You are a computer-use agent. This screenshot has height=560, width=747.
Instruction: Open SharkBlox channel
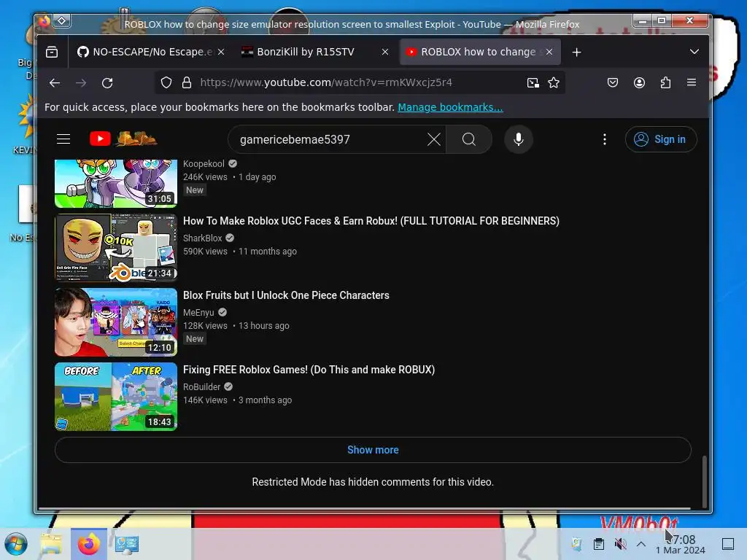[203, 238]
